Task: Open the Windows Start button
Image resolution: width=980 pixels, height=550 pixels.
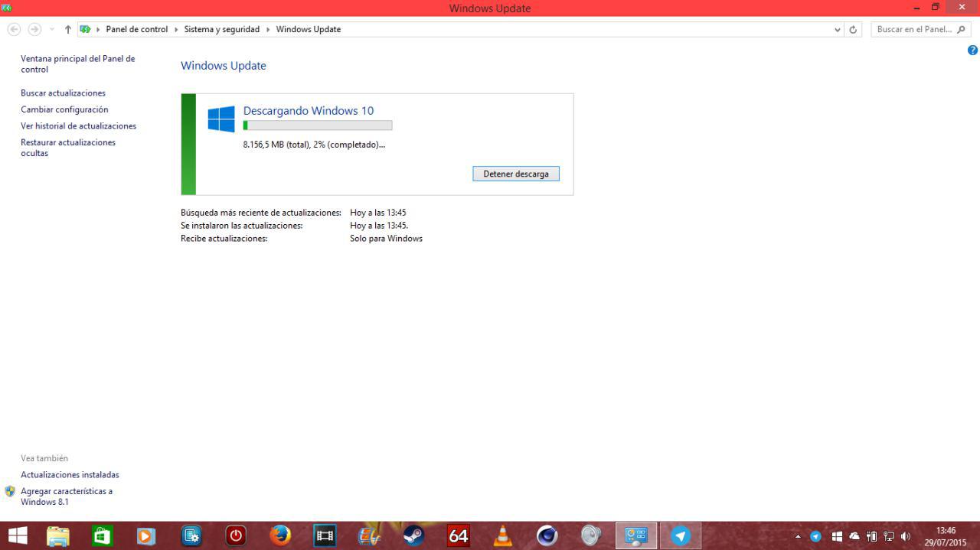Action: pos(17,535)
